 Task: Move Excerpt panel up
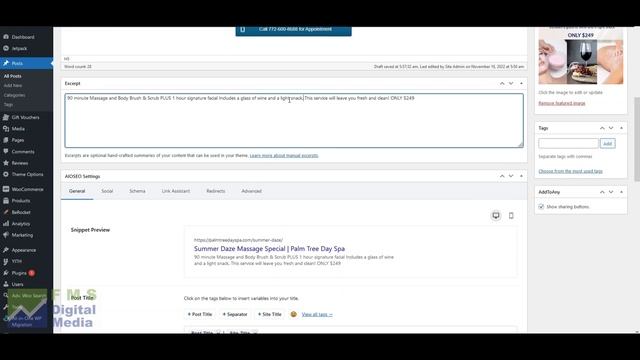[x=502, y=84]
